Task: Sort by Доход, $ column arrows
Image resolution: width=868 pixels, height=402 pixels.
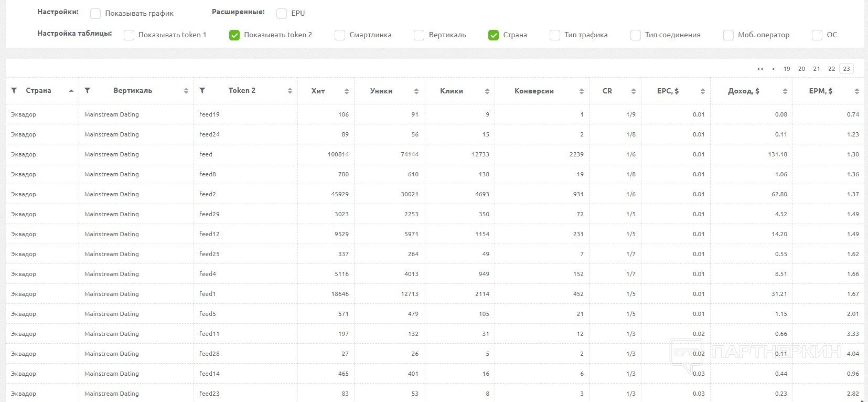Action: tap(785, 91)
